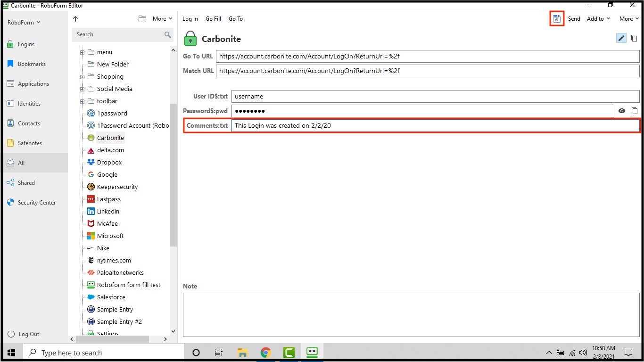Viewport: 644px width, 362px height.
Task: Click the Go Fill button
Action: point(213,19)
